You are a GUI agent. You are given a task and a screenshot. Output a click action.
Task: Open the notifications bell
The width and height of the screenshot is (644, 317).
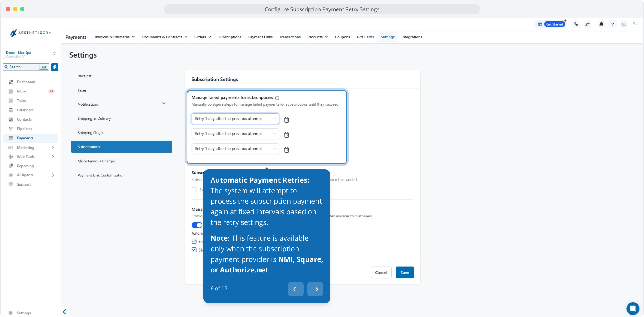(601, 24)
